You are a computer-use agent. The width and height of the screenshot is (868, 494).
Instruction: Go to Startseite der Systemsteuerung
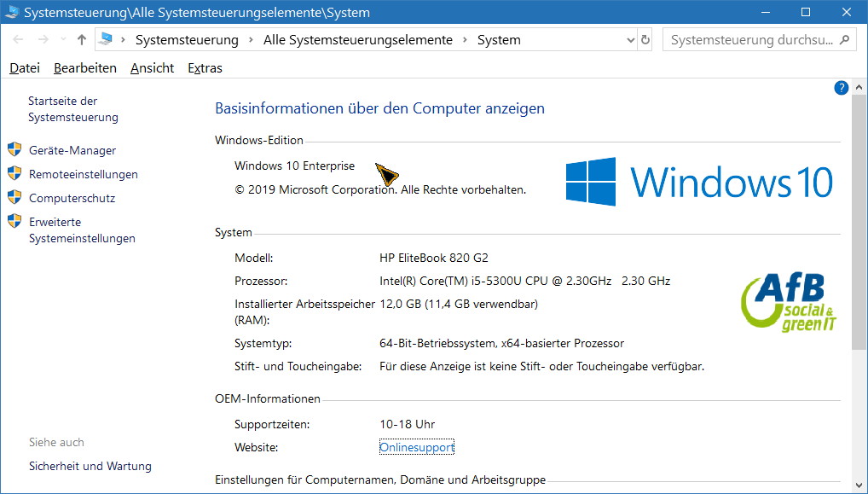pyautogui.click(x=73, y=109)
